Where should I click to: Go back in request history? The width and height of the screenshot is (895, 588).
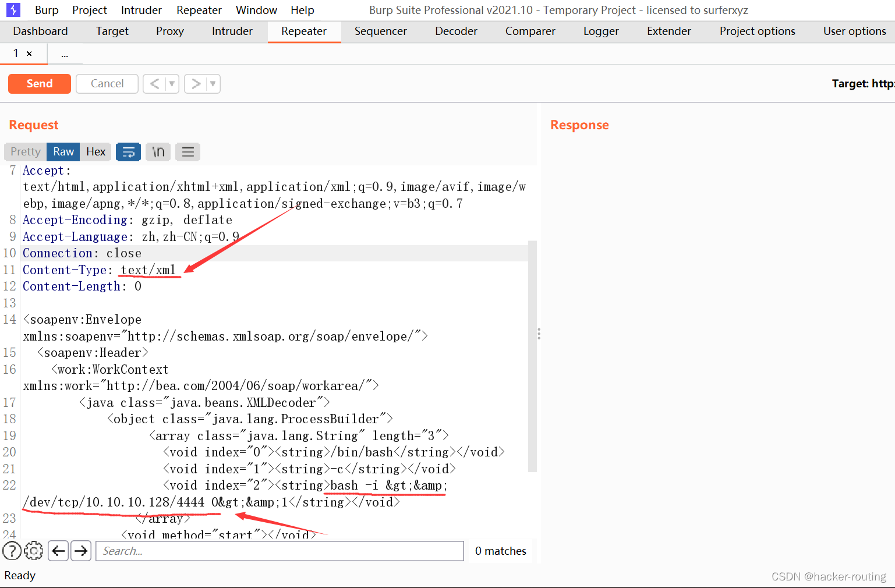154,84
